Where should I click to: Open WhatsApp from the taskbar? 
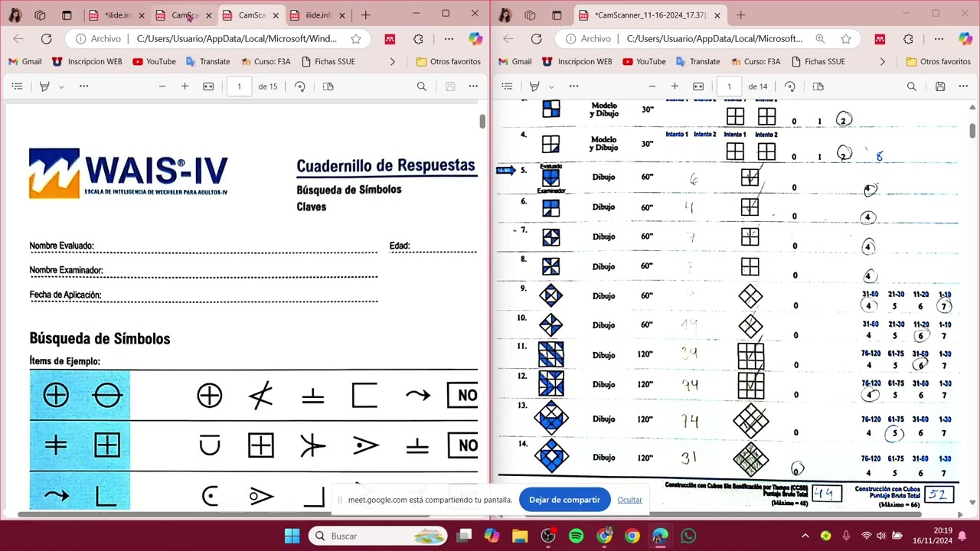(x=688, y=536)
